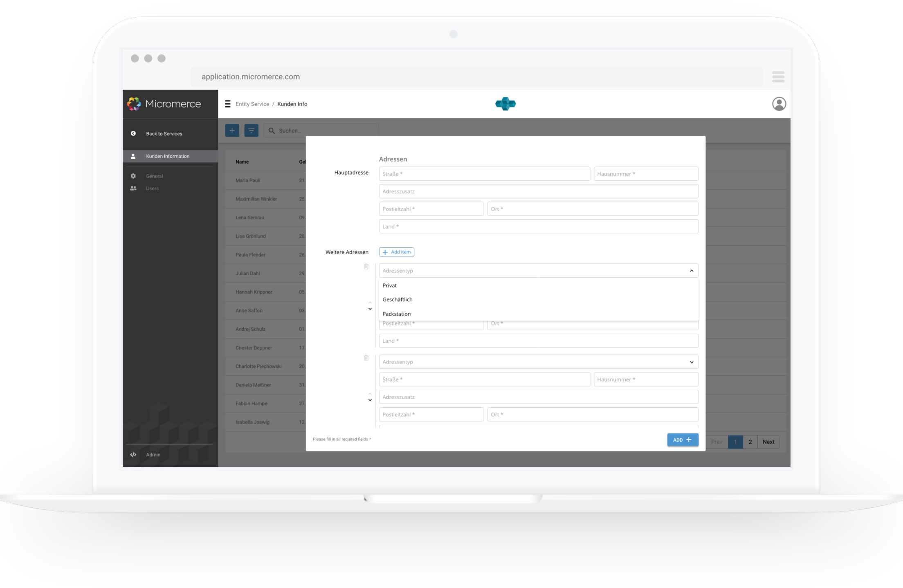The width and height of the screenshot is (903, 588).
Task: Click the browser menu icon beside URL bar
Action: [x=778, y=76]
